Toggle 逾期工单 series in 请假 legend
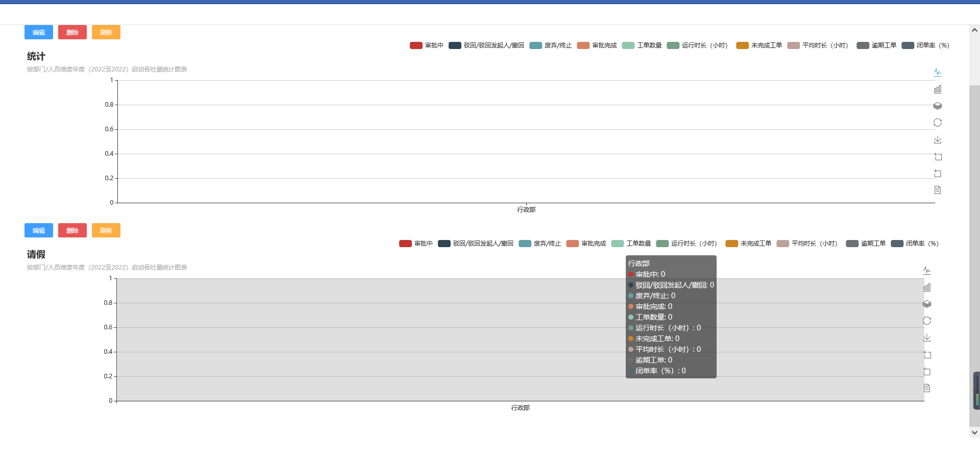The image size is (980, 457). point(866,244)
